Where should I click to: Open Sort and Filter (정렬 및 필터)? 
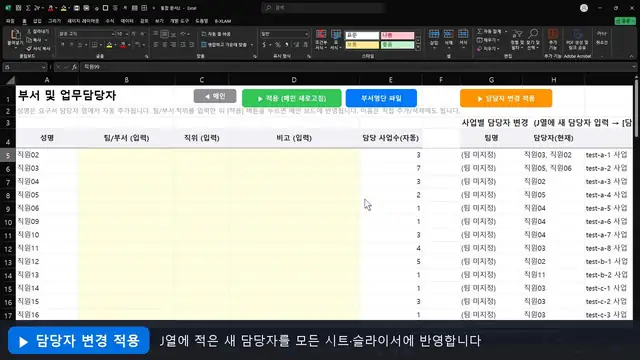click(517, 39)
